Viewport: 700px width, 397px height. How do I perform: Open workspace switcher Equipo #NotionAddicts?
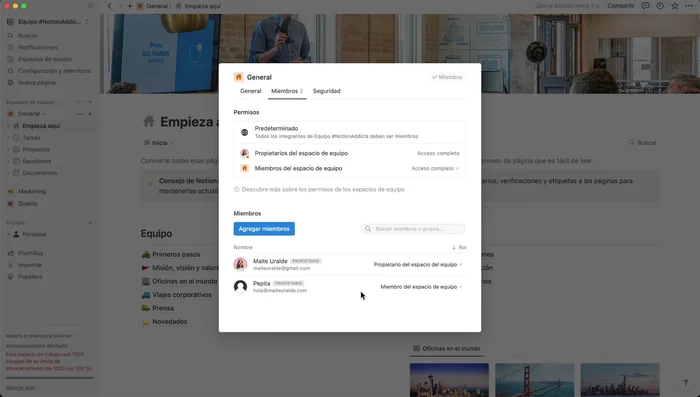(48, 21)
